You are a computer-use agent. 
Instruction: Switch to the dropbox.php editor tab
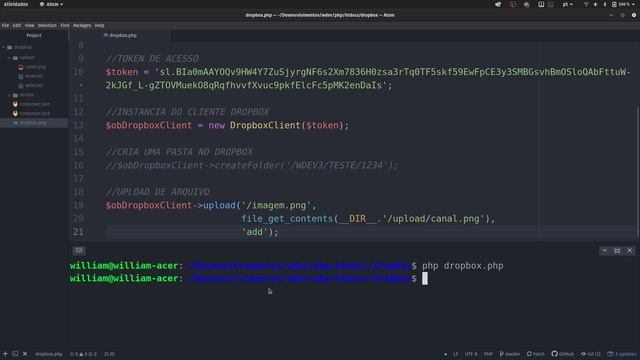point(120,36)
